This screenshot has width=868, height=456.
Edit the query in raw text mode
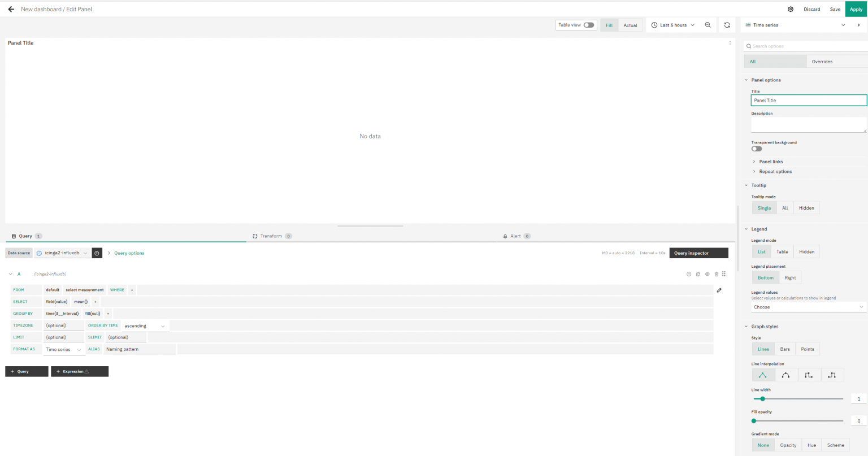[719, 290]
